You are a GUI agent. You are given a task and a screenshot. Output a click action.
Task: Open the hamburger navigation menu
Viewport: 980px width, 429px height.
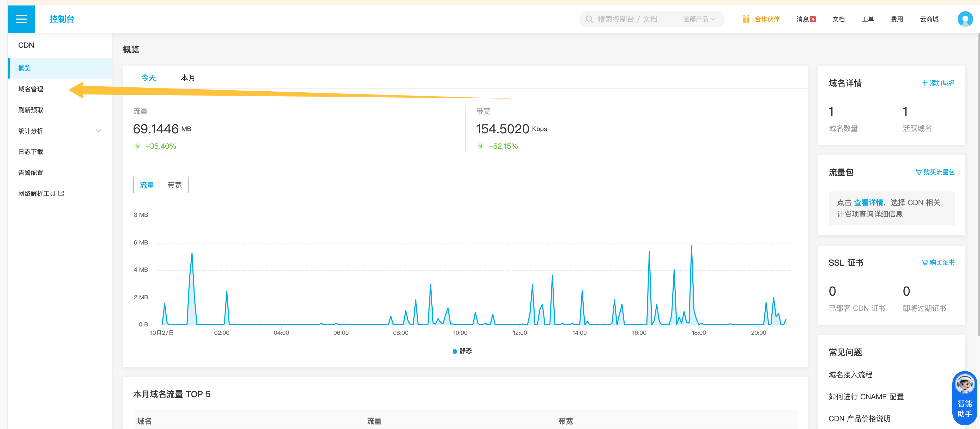(21, 19)
